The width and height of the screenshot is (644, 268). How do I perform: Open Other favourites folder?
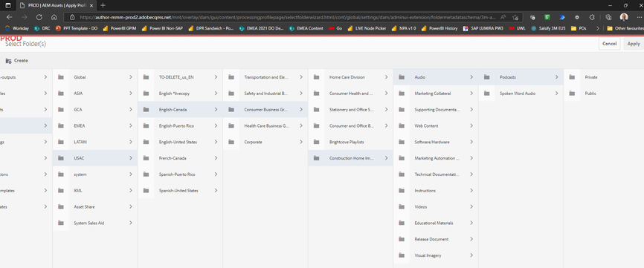tap(625, 29)
